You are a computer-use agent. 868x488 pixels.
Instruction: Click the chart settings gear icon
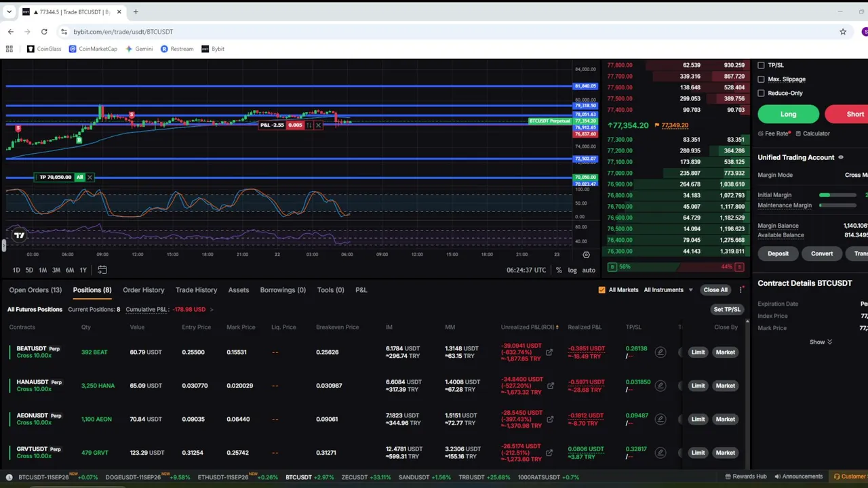coord(586,255)
